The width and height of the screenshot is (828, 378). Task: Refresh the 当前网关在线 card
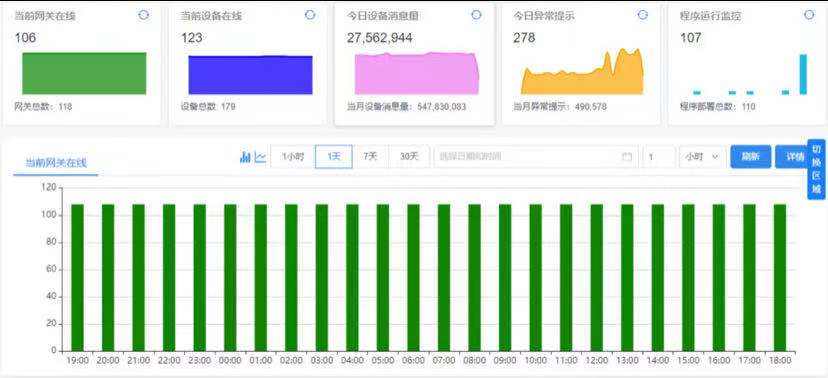144,15
